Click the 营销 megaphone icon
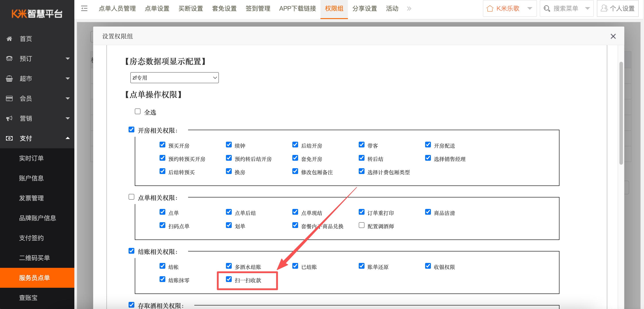This screenshot has height=309, width=644. pyautogui.click(x=9, y=118)
